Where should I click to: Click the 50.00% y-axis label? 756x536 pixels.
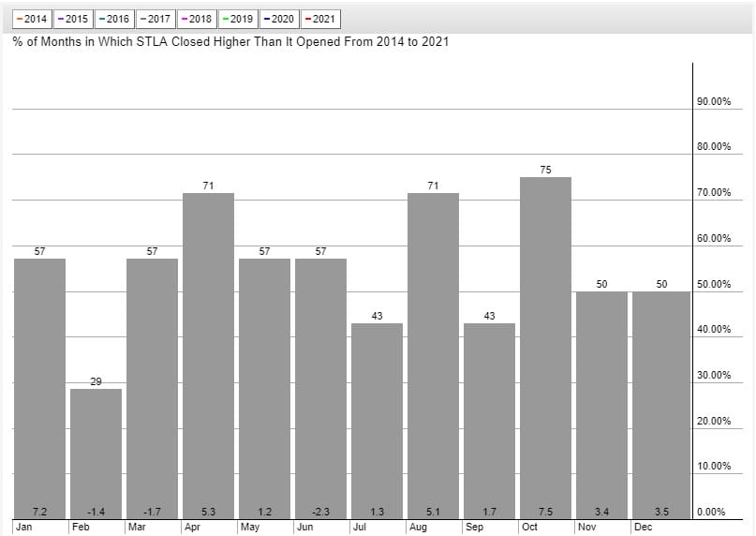pyautogui.click(x=714, y=284)
